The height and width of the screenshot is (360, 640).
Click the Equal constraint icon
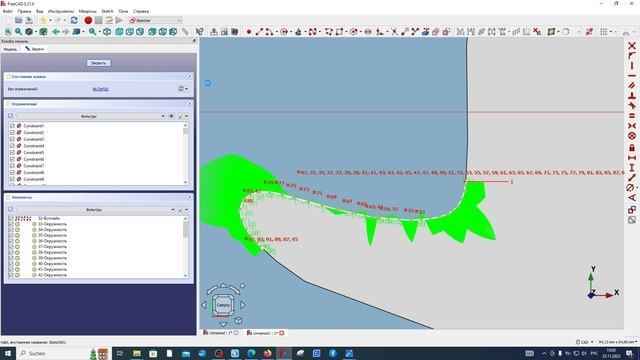(x=632, y=116)
